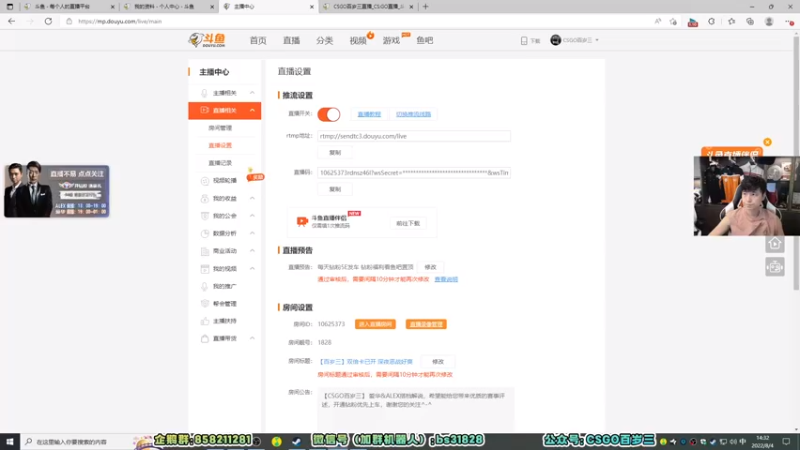Expand the 数据分析 section chevron
Image resolution: width=800 pixels, height=450 pixels.
pyautogui.click(x=252, y=233)
